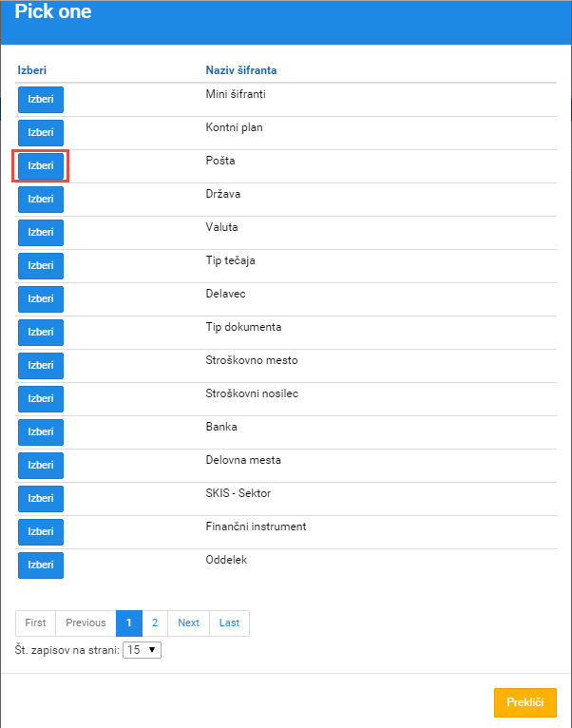Screen dimensions: 572x728
Task: Choose the Pošta row Izberi button
Action: [41, 165]
